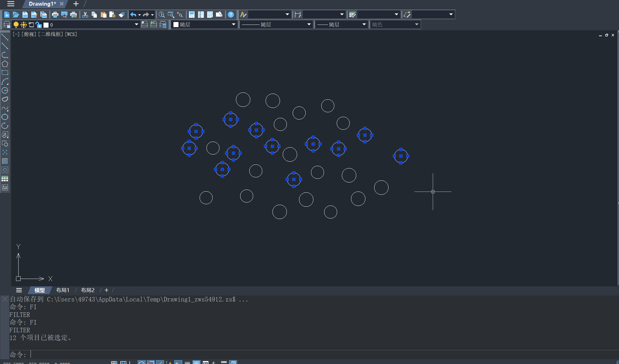
Task: Expand the undo history arrow
Action: [x=139, y=15]
